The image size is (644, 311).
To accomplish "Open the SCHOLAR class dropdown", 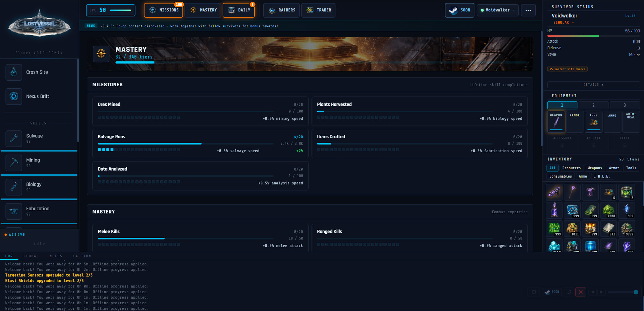I will (563, 23).
